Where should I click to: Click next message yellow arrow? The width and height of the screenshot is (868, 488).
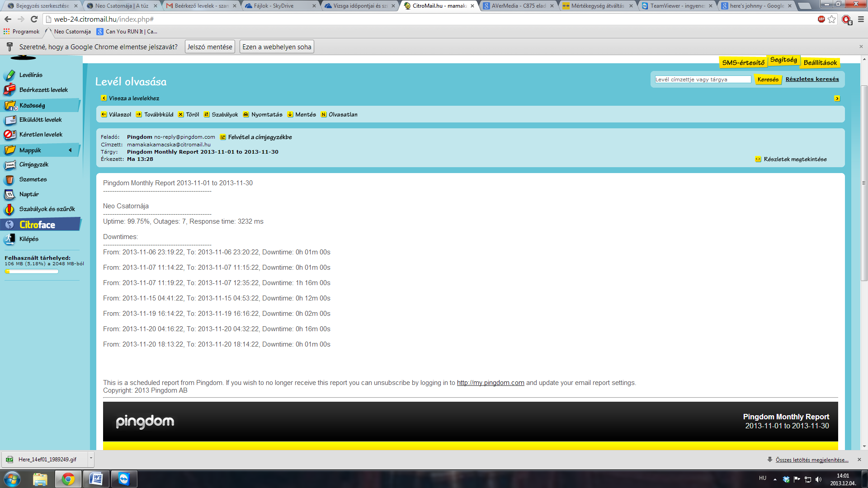(837, 99)
